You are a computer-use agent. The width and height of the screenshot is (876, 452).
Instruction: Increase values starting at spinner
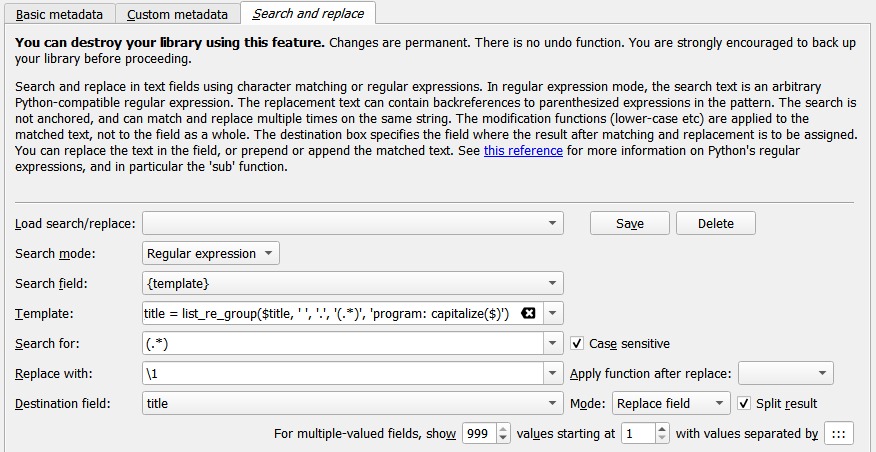661,429
